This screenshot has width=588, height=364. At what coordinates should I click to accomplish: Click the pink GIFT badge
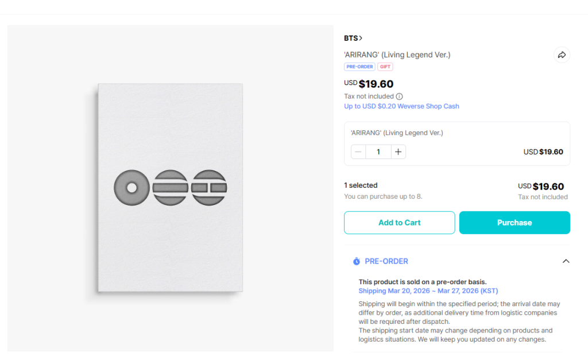point(385,67)
